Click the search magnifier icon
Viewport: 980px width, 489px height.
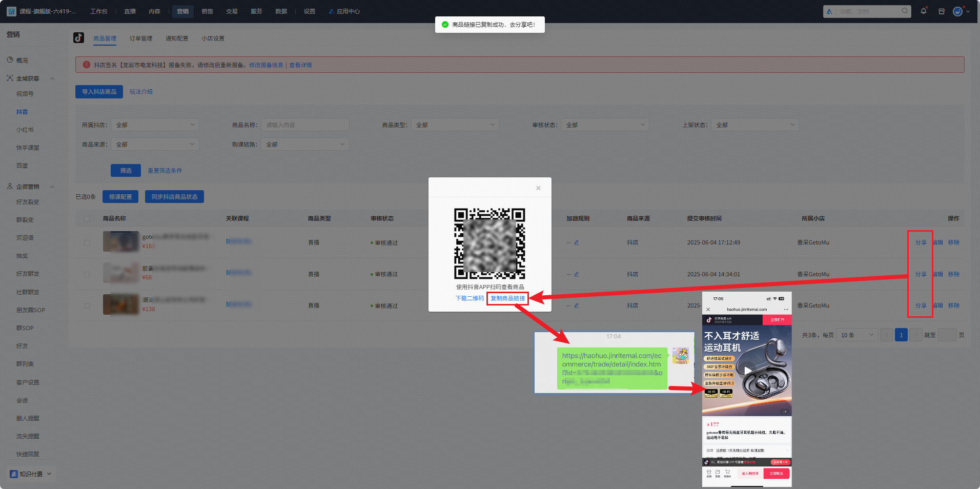905,11
